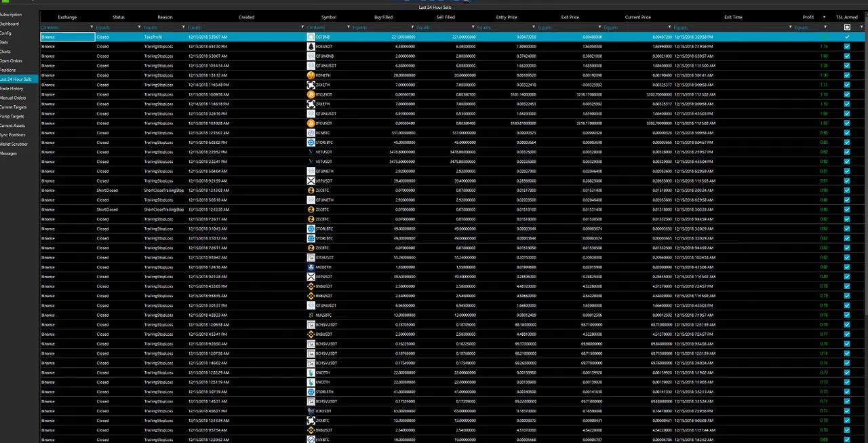Viewport: 868px width, 443px height.
Task: Toggle TSL Armed checkbox for NULSBTC row
Action: [x=846, y=315]
